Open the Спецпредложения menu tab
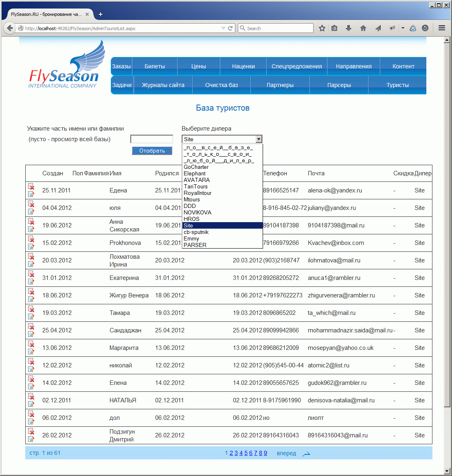 pyautogui.click(x=297, y=66)
